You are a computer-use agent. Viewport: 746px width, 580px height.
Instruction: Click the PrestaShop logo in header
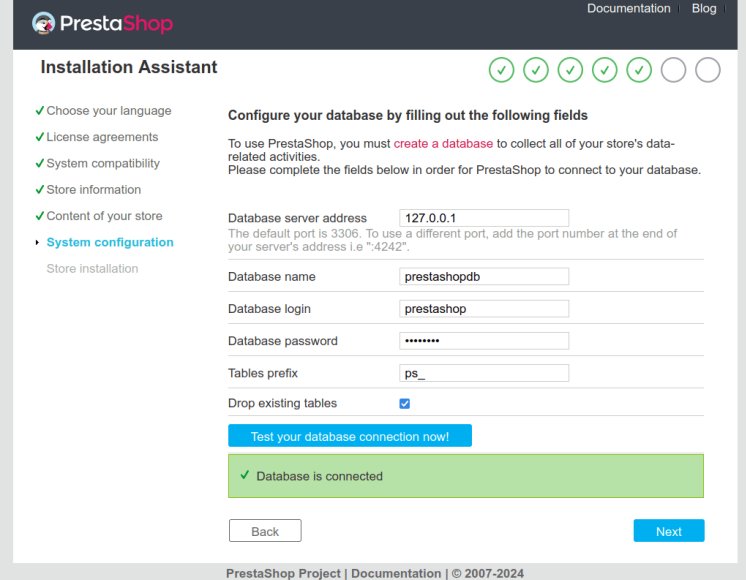102,23
